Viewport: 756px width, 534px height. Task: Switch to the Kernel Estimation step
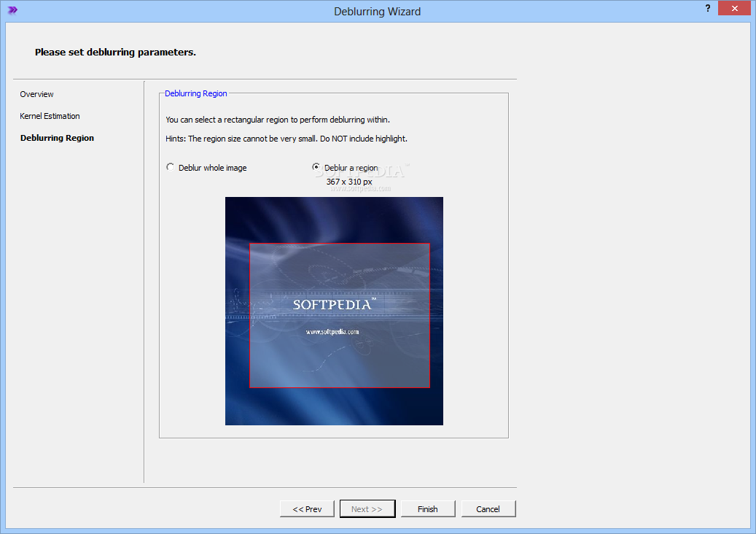50,116
